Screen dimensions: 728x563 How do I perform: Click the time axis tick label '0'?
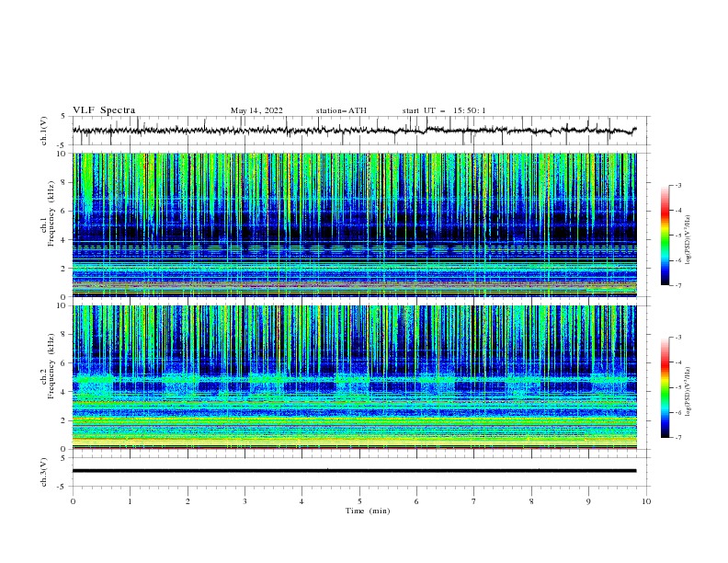click(x=73, y=501)
